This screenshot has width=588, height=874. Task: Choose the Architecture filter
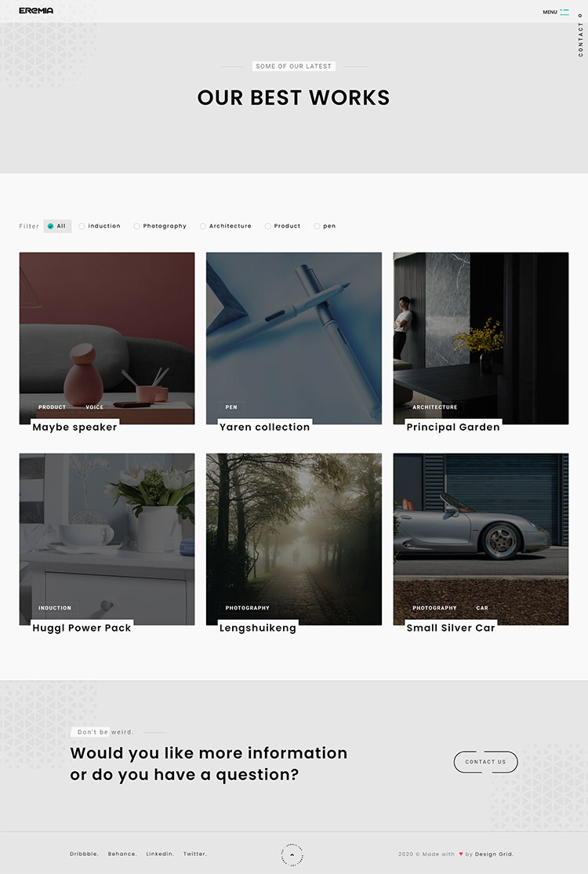(x=203, y=226)
